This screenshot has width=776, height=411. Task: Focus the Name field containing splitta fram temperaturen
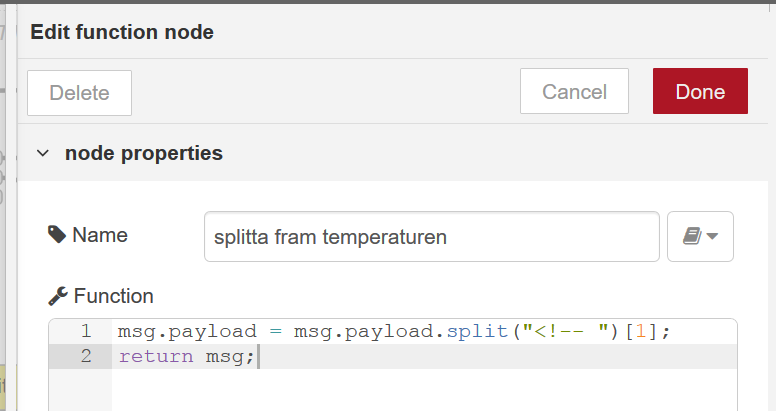pyautogui.click(x=432, y=237)
